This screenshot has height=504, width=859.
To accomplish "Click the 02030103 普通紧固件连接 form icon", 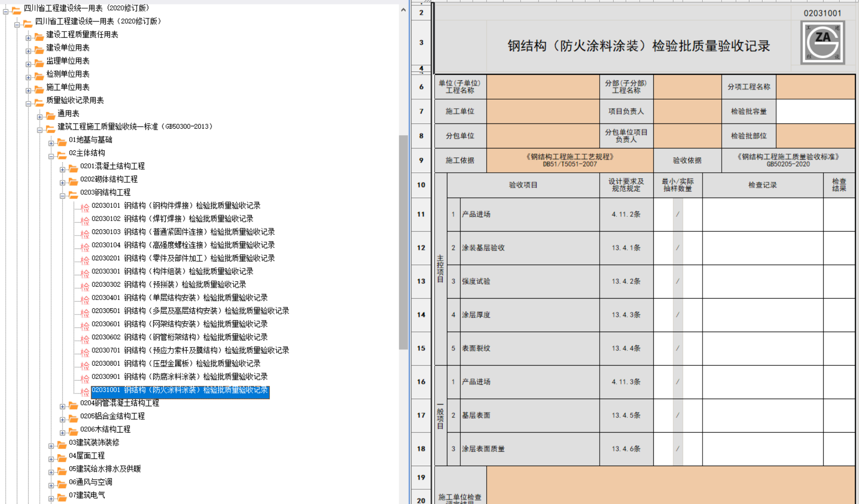I will (x=85, y=234).
